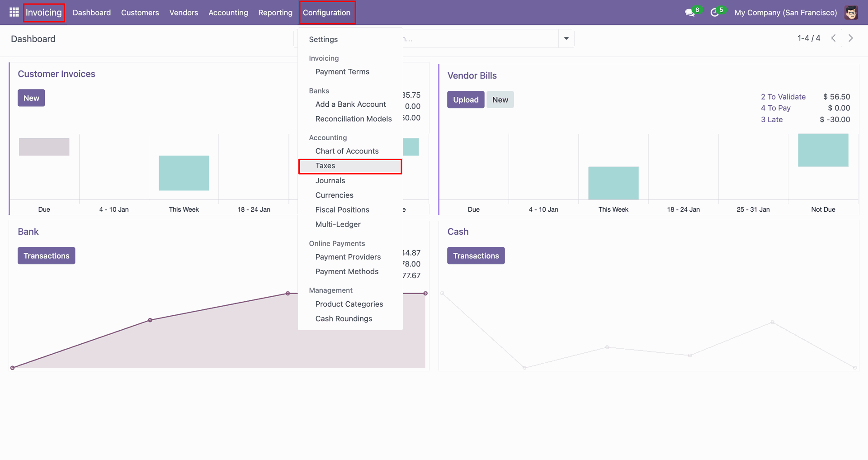Open the apps grid menu icon
The width and height of the screenshot is (868, 460).
(14, 12)
